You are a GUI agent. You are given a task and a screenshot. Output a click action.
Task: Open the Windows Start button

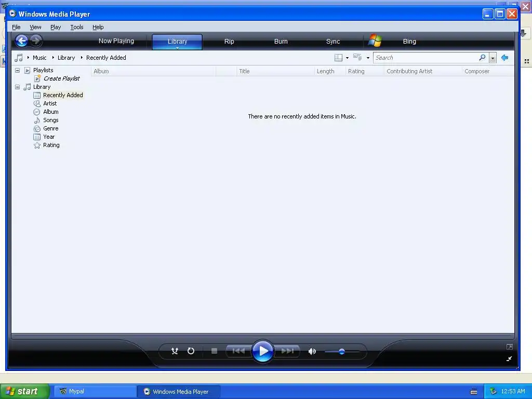[25, 391]
